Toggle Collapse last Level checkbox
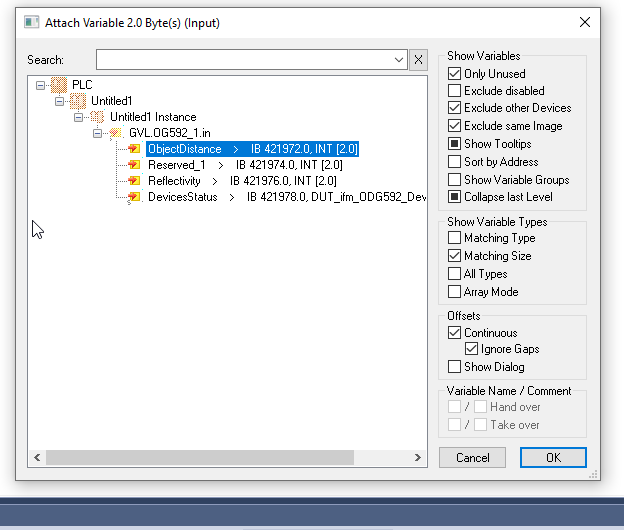This screenshot has width=624, height=530. (x=454, y=197)
